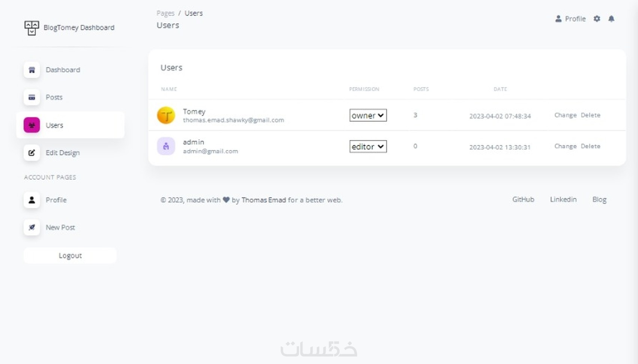Screen dimensions: 638x364
Task: Click Tomey's orange avatar thumbnail
Action: tap(166, 115)
